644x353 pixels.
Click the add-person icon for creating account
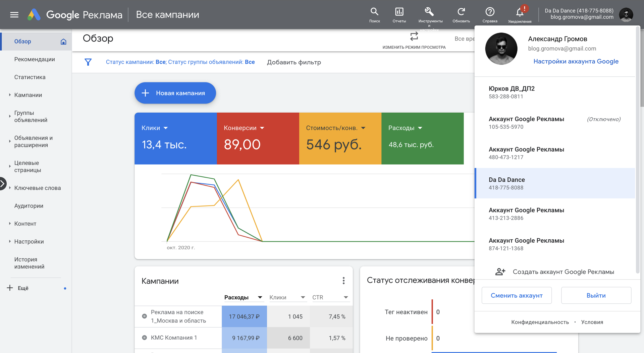click(500, 272)
